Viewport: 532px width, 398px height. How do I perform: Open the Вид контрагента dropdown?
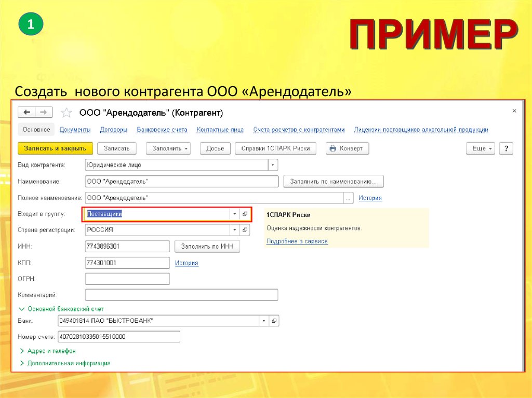pos(273,165)
